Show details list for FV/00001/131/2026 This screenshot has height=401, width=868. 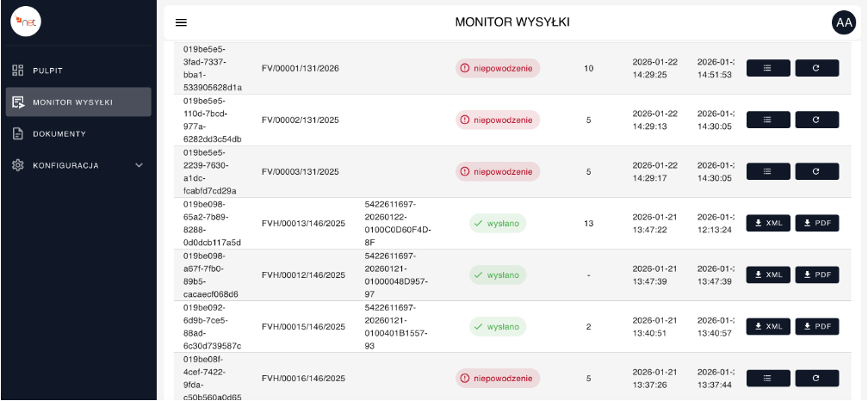click(768, 68)
